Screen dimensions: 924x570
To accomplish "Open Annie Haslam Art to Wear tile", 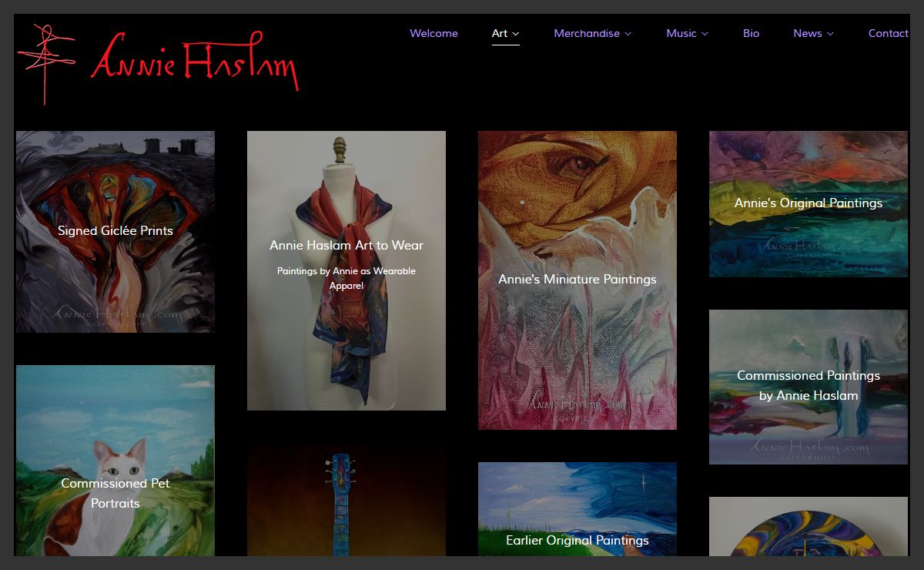I will coord(346,270).
